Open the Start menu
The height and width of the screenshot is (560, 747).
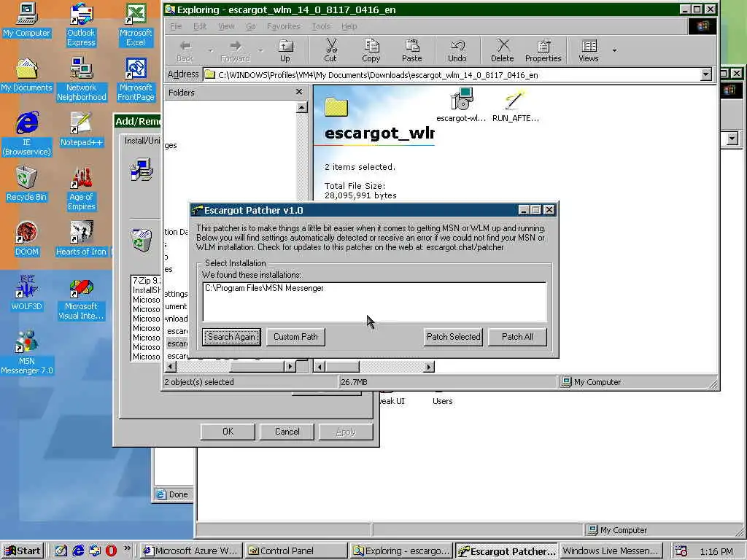pos(23,551)
